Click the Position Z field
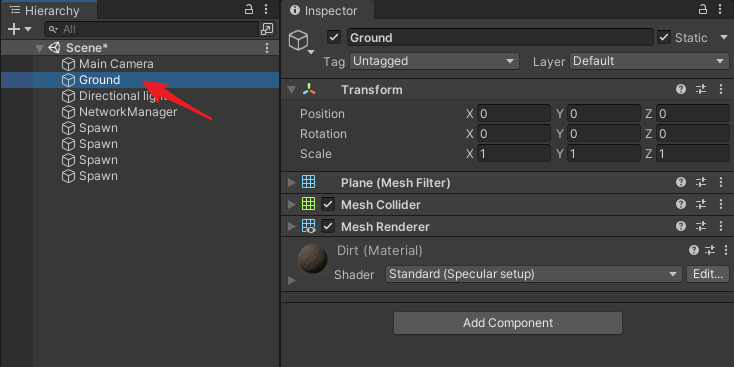 click(693, 114)
